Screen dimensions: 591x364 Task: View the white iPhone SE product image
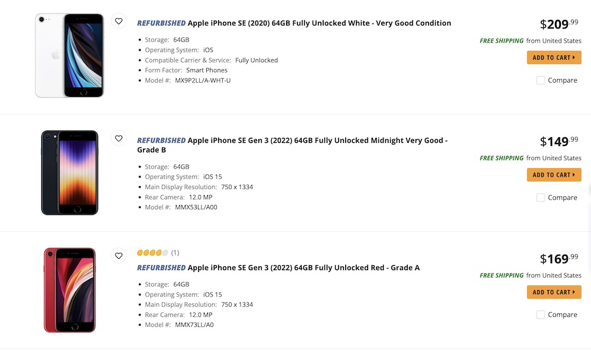tap(69, 55)
